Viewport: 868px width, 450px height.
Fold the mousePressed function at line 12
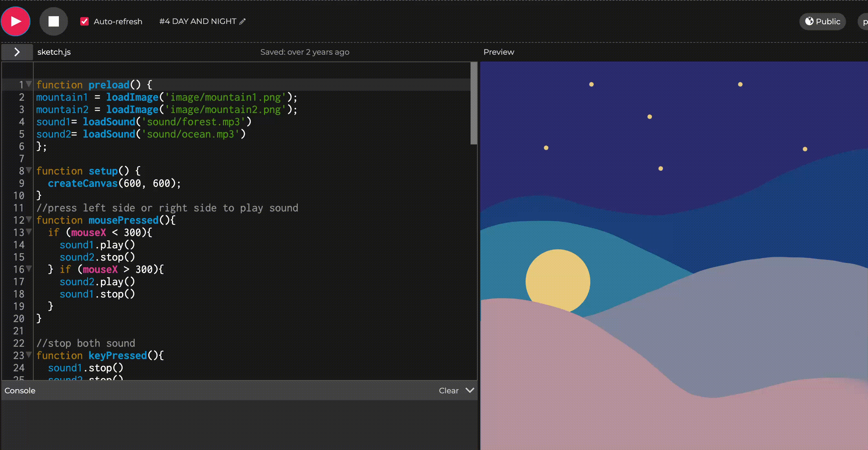(29, 219)
